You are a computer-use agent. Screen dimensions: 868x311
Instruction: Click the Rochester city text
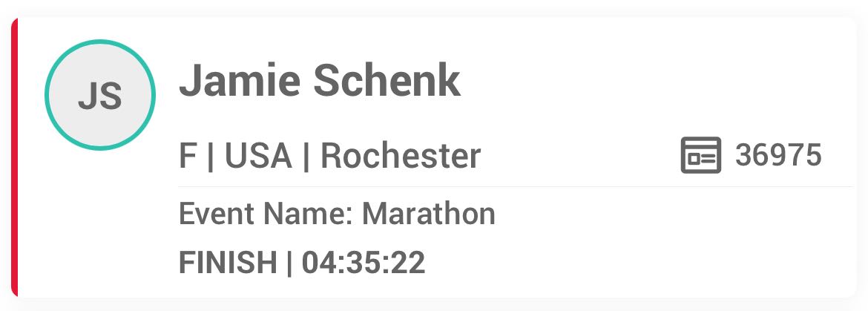(401, 156)
